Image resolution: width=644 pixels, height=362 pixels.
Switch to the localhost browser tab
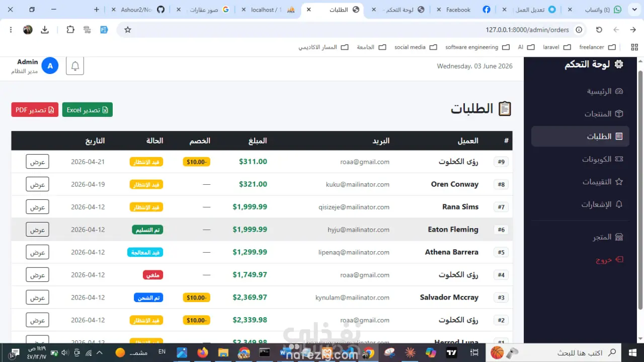coord(268,10)
